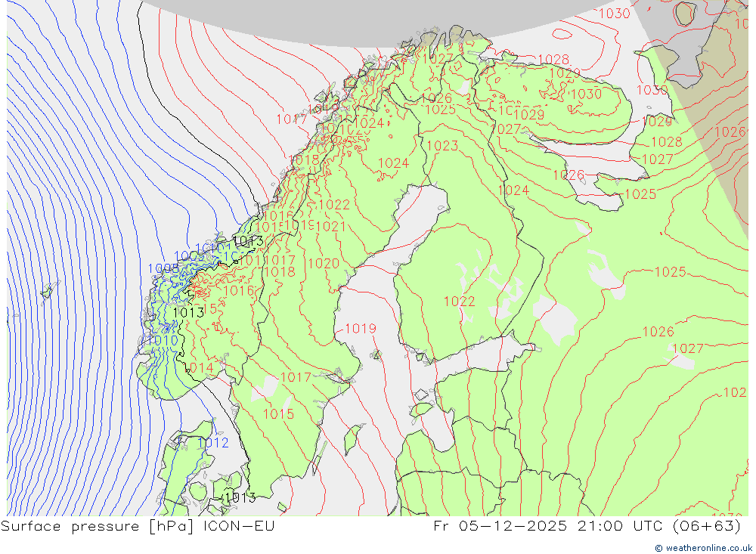Click the 1024 label beside 1023

393,163
